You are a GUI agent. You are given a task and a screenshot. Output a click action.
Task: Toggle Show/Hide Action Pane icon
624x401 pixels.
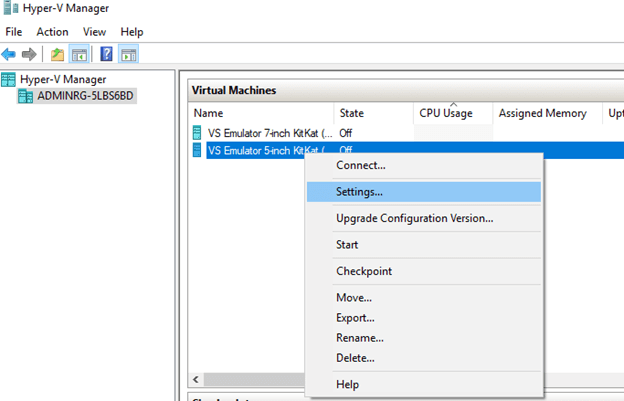tap(128, 54)
